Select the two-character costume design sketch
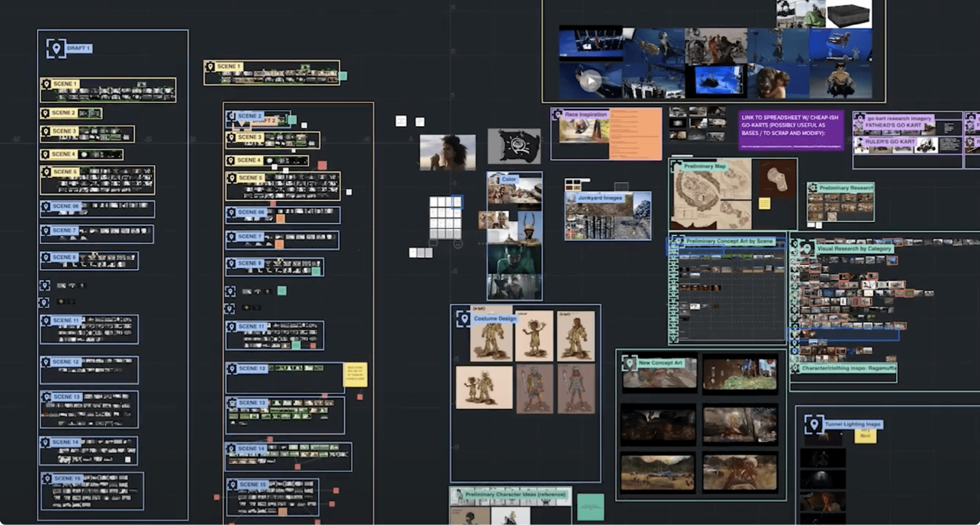This screenshot has width=980, height=525. (x=484, y=387)
